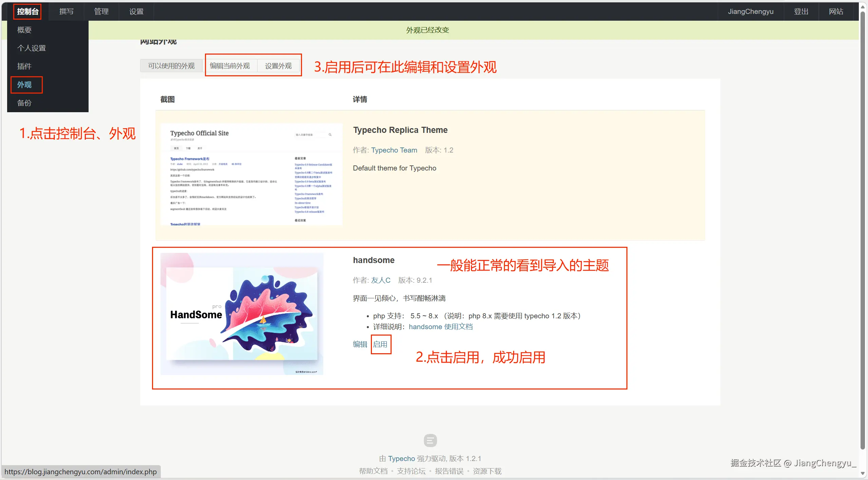Switch to the 编辑当前外观 tab
This screenshot has height=480, width=868.
click(230, 66)
